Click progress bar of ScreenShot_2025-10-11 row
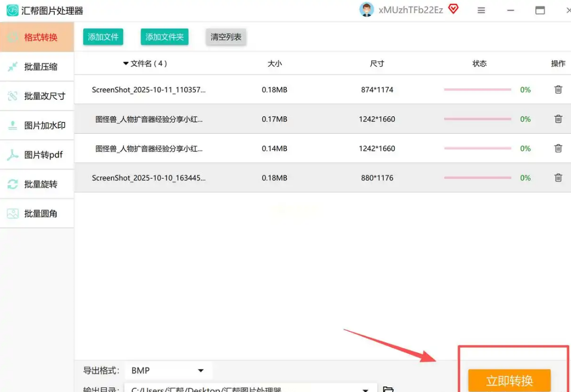Screen dimensions: 571x392 tap(477, 89)
